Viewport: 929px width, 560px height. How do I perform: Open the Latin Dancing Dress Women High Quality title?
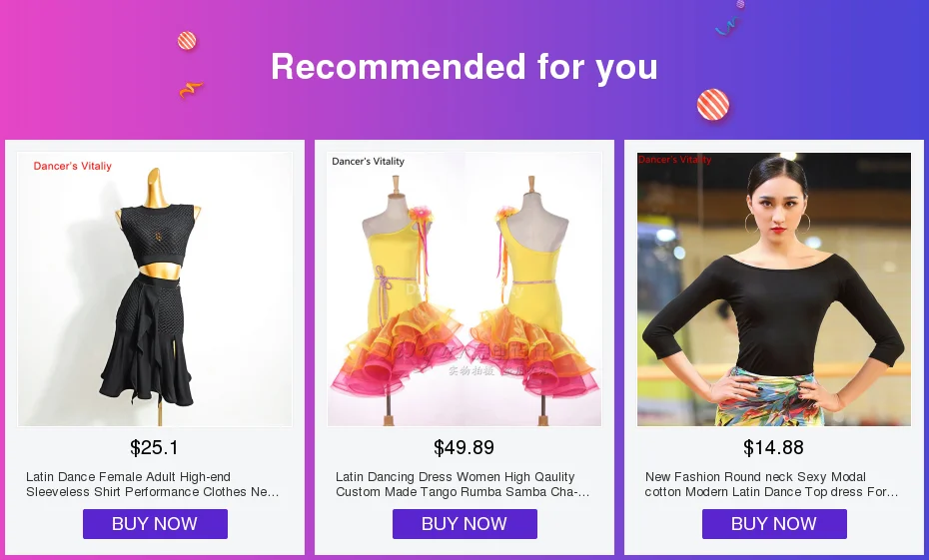point(463,484)
